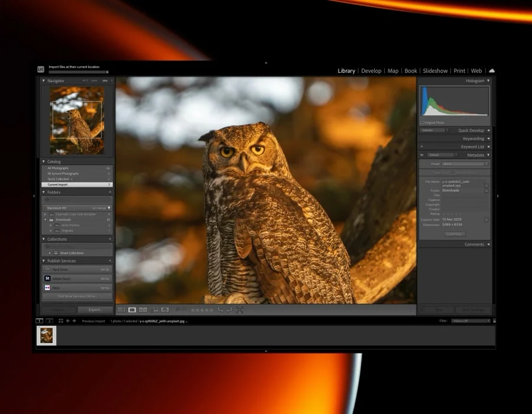
Task: Select the Grid view icon
Action: 121,309
